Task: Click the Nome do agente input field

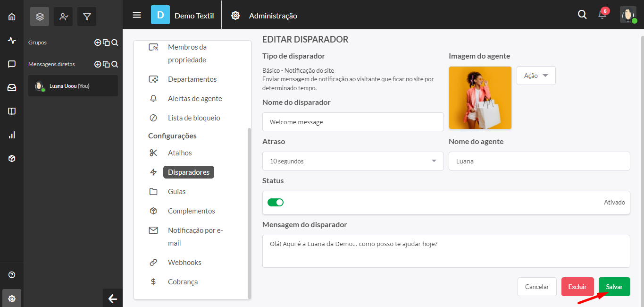Action: (x=539, y=161)
